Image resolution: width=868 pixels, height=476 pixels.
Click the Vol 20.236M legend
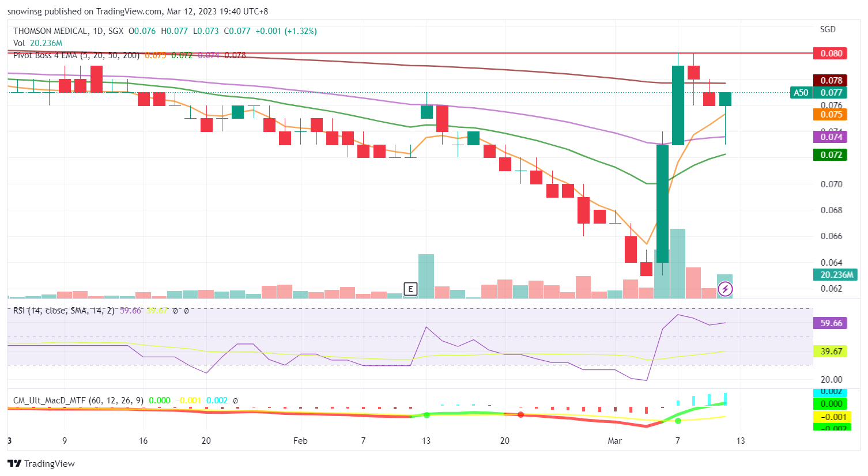pos(38,43)
